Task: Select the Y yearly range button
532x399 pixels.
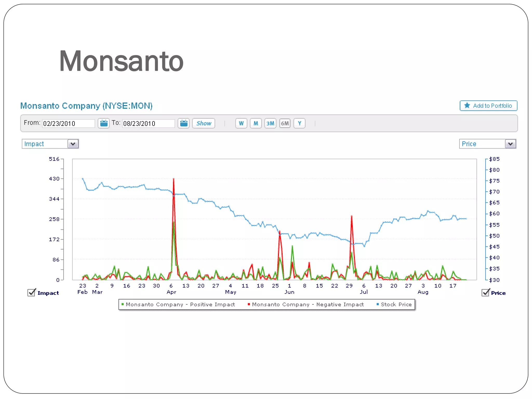Action: tap(300, 123)
